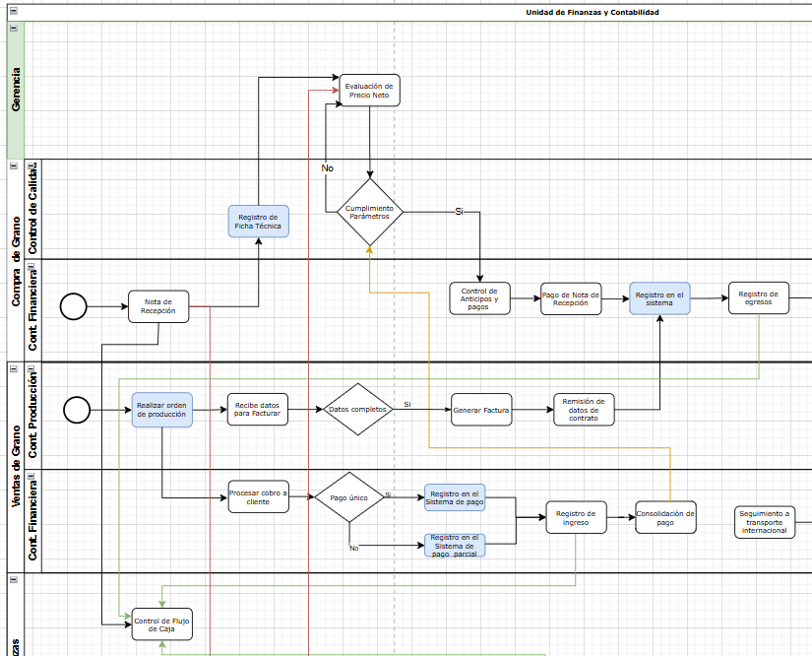Viewport: 812px width, 656px height.
Task: Select the highlighted Registro en el sistema task
Action: tap(659, 298)
